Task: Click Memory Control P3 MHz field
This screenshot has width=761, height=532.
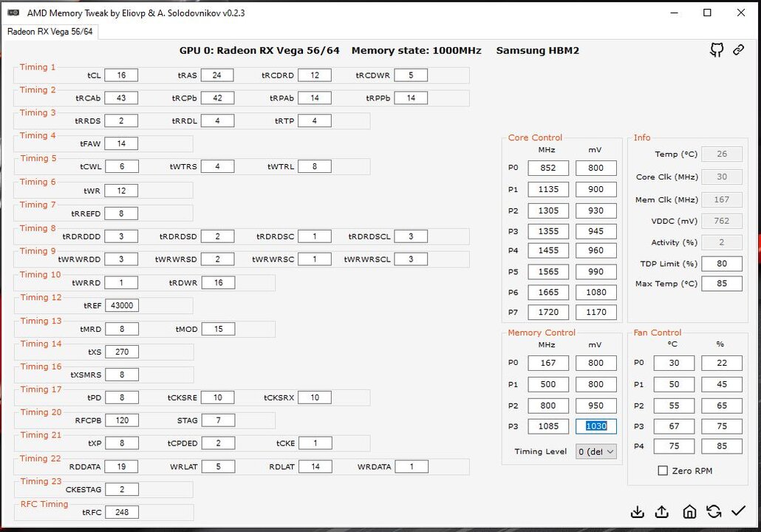Action: click(548, 426)
